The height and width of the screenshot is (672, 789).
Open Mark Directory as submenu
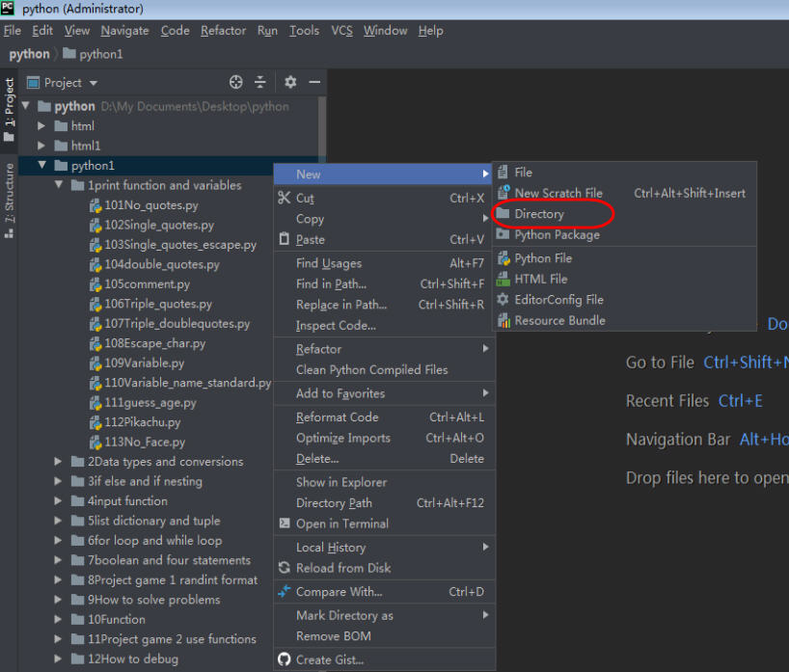(x=384, y=615)
